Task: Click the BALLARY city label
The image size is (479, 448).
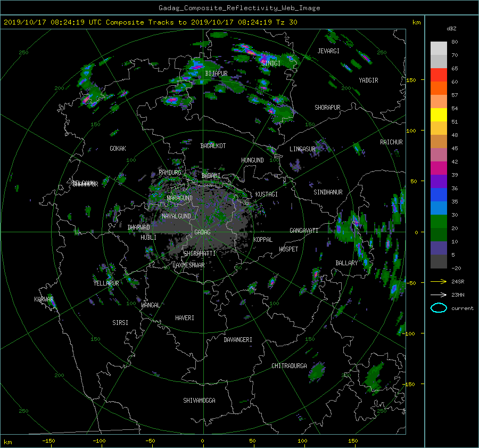Action: tap(346, 263)
